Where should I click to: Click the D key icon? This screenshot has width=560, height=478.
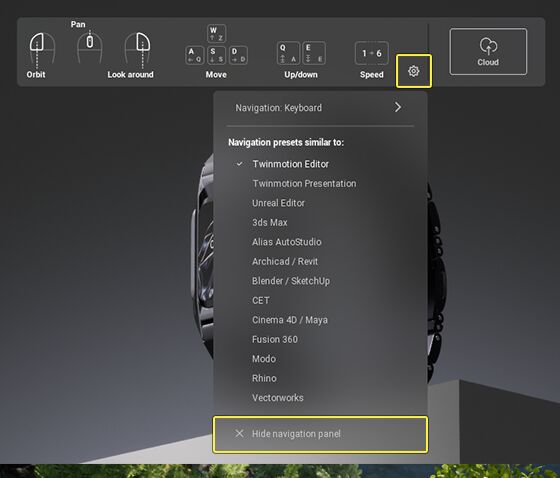point(238,55)
